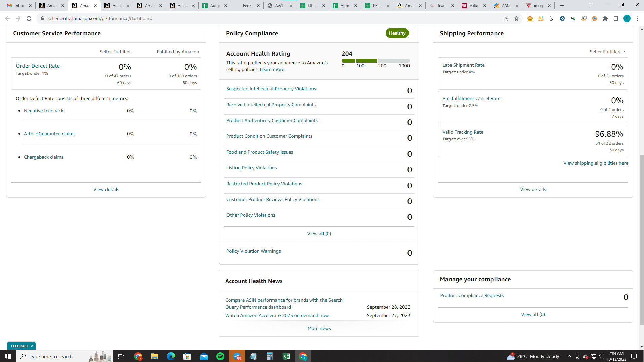
Task: Click View shipping eligibilities here
Action: tap(595, 163)
